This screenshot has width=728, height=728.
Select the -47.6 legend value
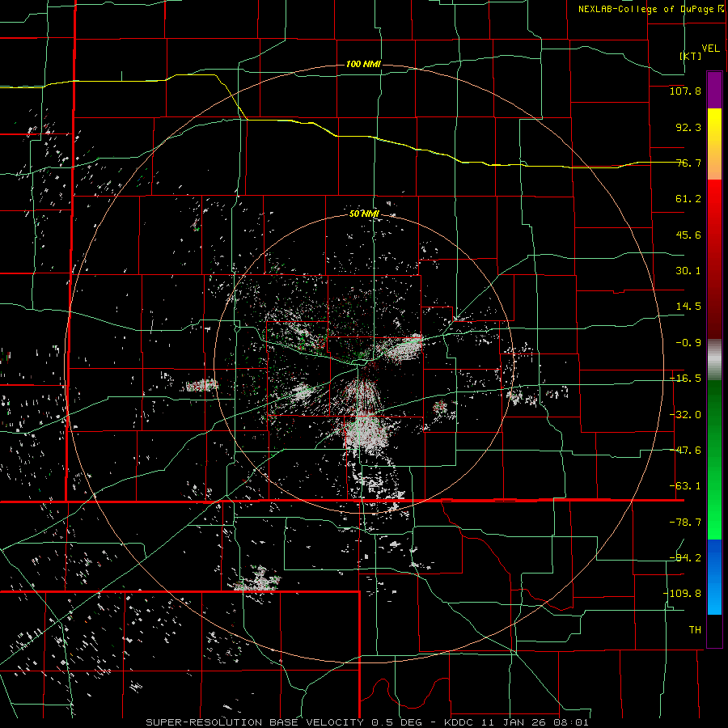pos(685,451)
